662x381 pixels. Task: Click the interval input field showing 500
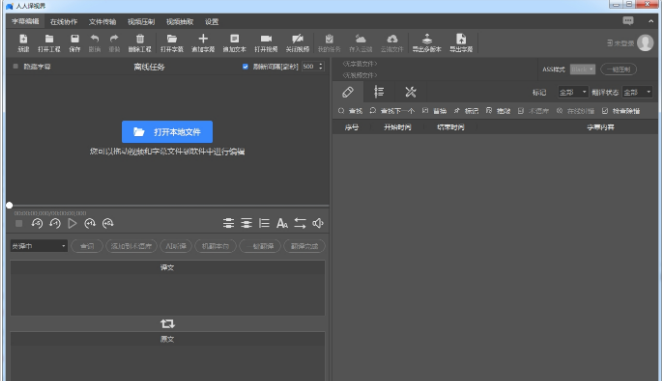click(309, 66)
